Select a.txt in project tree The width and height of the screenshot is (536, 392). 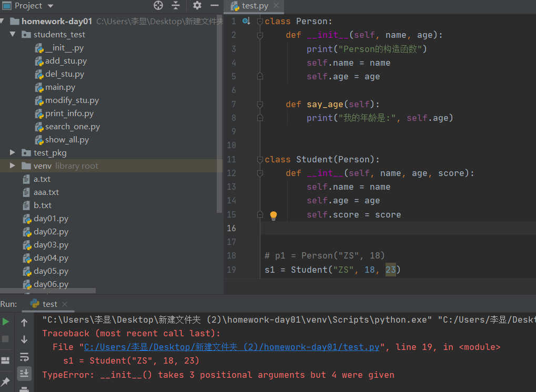pos(37,179)
